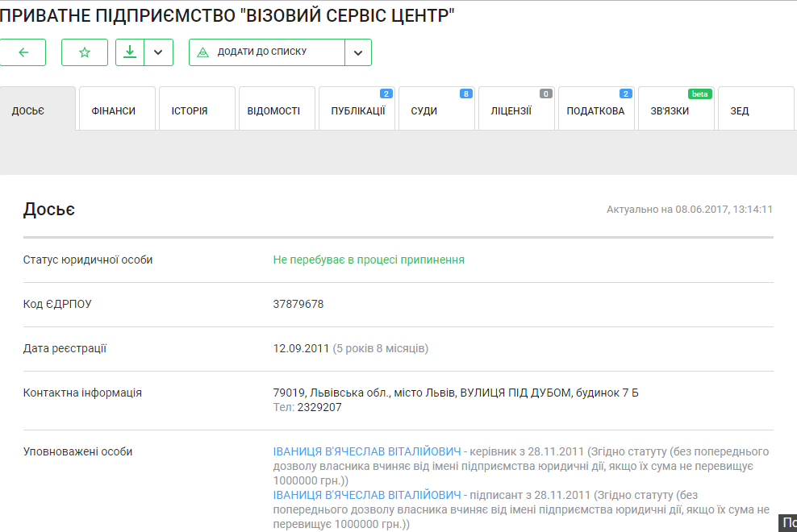Select the Досьє tab
The height and width of the screenshot is (532, 797).
[x=27, y=110]
